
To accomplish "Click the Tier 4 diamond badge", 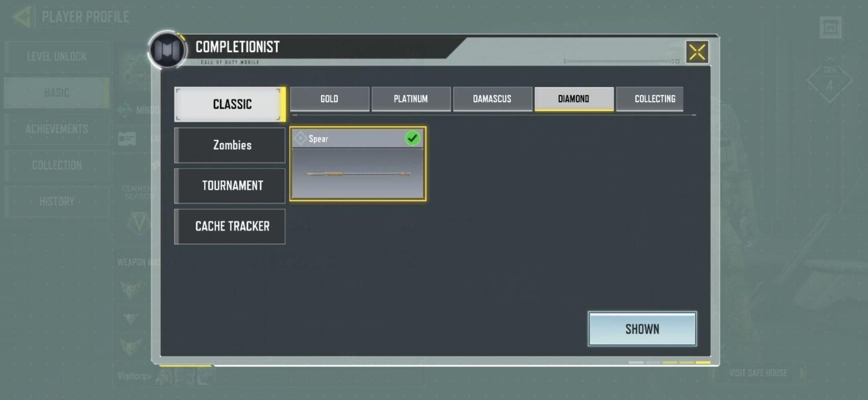I will pyautogui.click(x=829, y=80).
